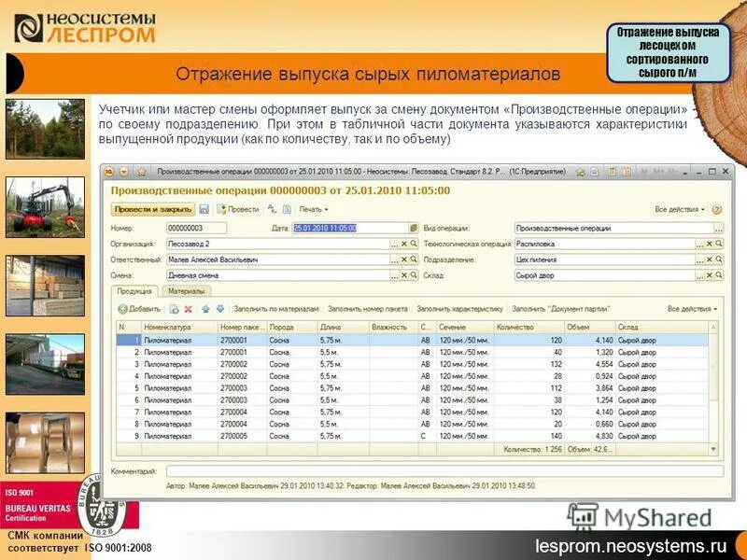Viewport: 747px width, 560px height.
Task: Select Подразделение via ellipsis button
Action: (699, 259)
